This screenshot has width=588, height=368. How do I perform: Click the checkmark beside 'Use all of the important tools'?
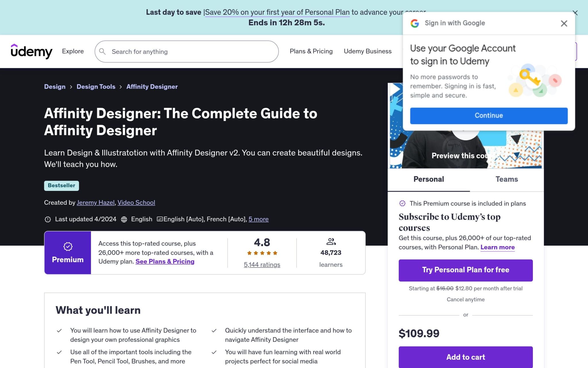point(59,352)
